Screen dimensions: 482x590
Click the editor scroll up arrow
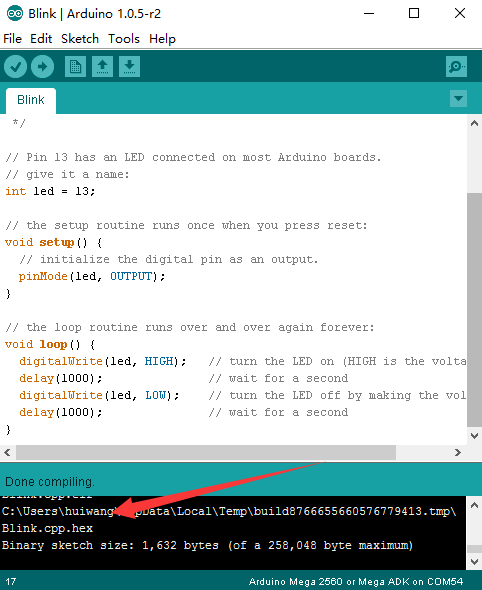pos(474,123)
